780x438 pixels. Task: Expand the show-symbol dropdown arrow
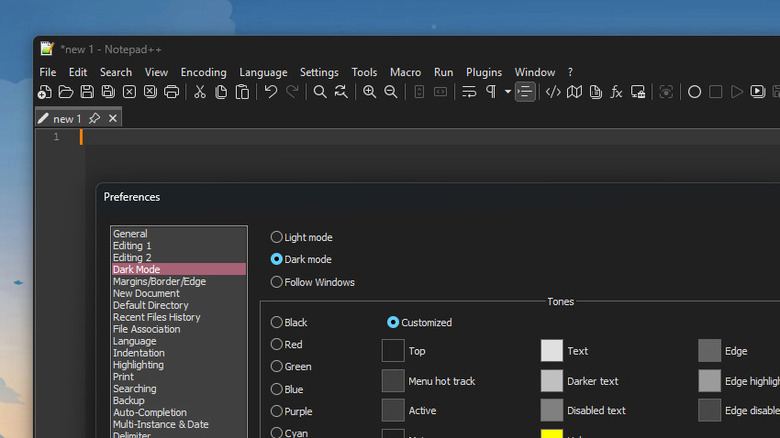(x=508, y=92)
